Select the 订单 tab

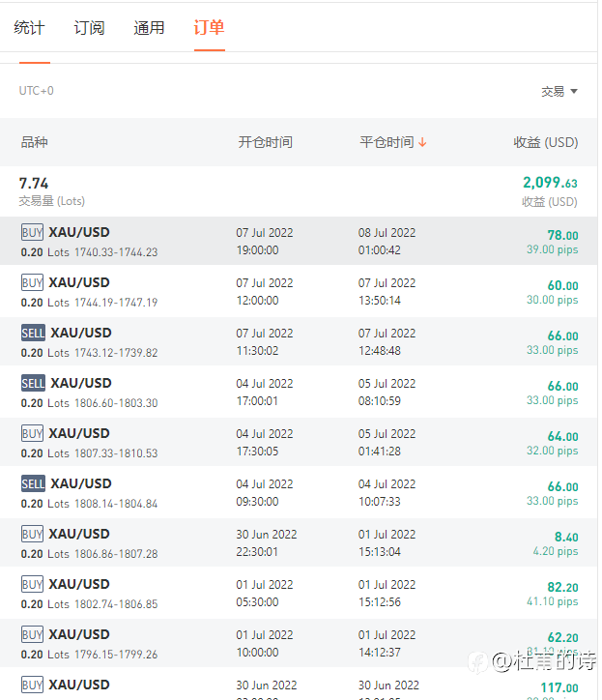(209, 28)
